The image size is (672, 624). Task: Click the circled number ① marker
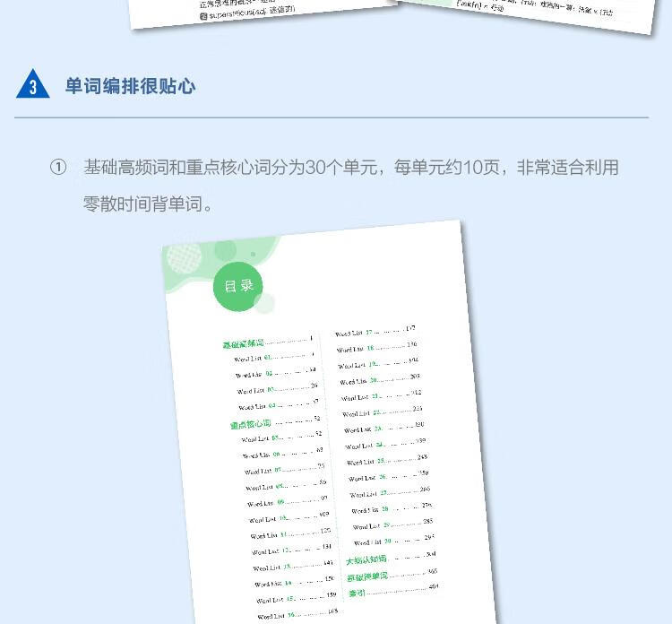(58, 169)
